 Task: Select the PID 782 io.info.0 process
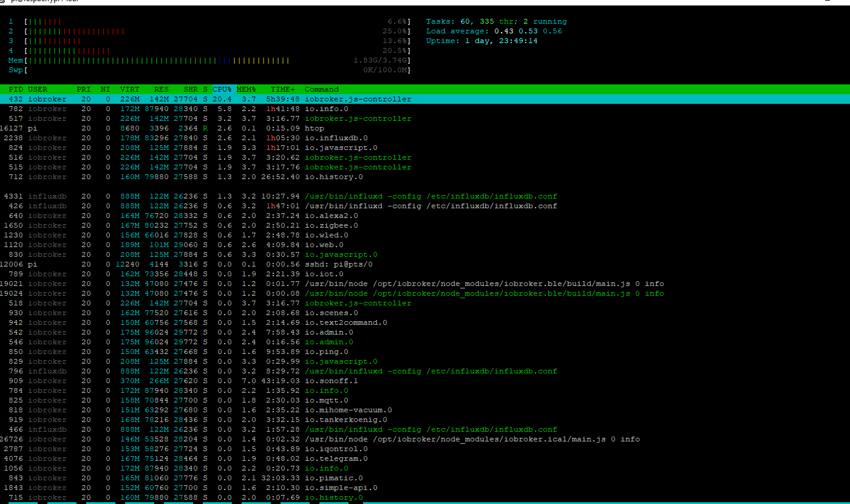pyautogui.click(x=425, y=109)
